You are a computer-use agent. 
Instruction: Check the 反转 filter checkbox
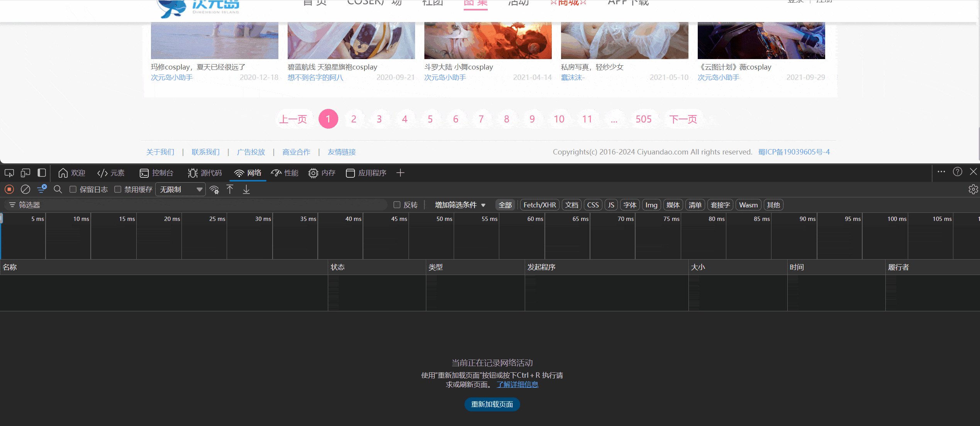coord(397,205)
